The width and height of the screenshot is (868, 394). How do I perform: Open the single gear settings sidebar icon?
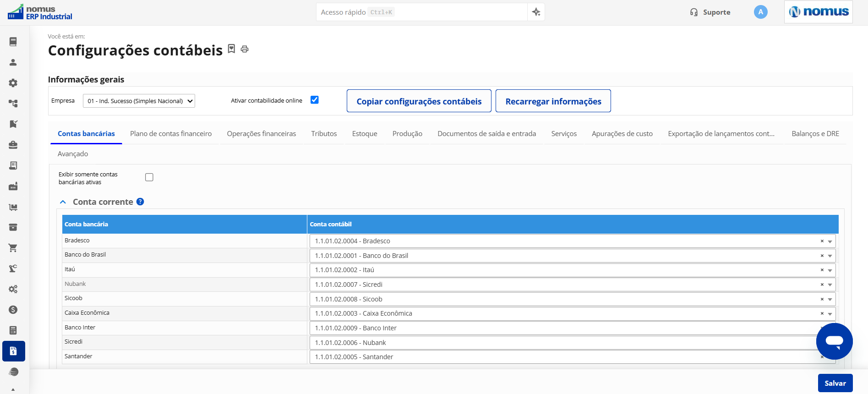[x=13, y=83]
